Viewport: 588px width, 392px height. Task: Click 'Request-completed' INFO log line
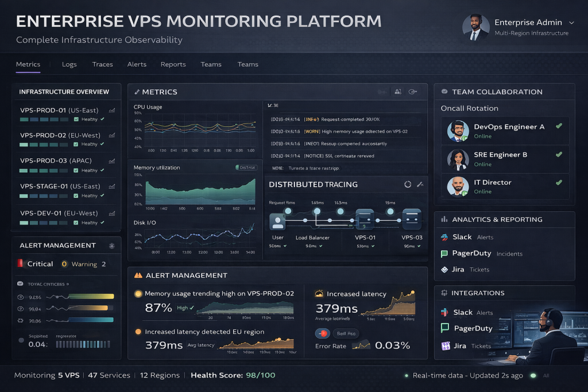[325, 119]
